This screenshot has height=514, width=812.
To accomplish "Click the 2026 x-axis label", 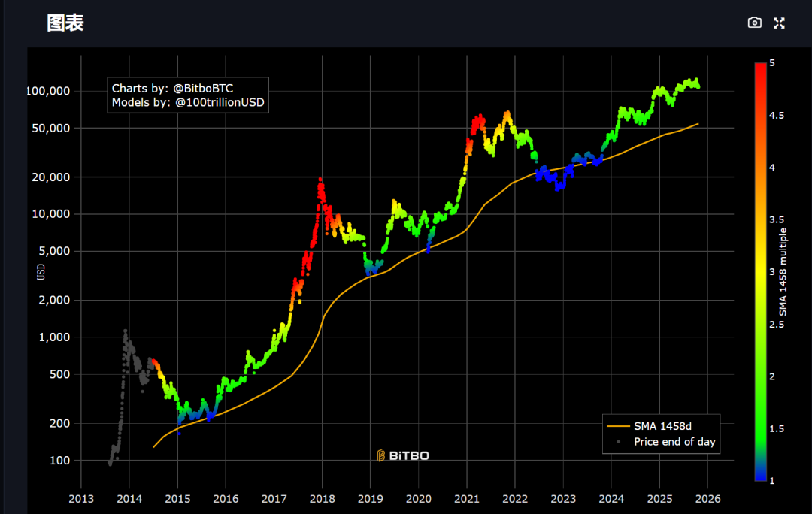I will coord(707,499).
